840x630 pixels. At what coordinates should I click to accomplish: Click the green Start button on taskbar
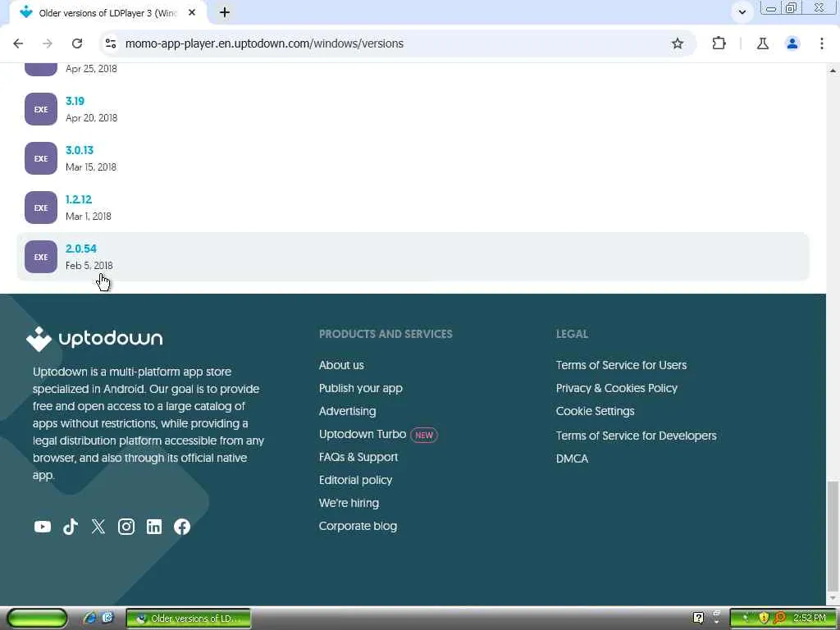point(37,618)
